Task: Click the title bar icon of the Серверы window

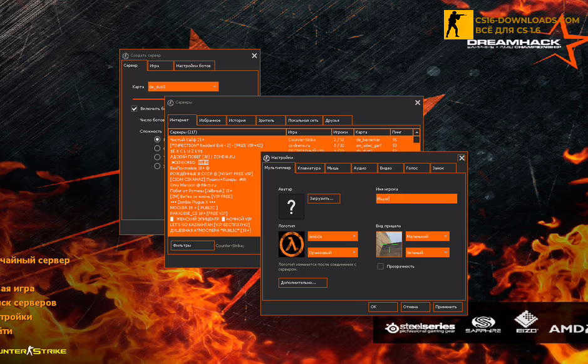Action: (x=170, y=103)
